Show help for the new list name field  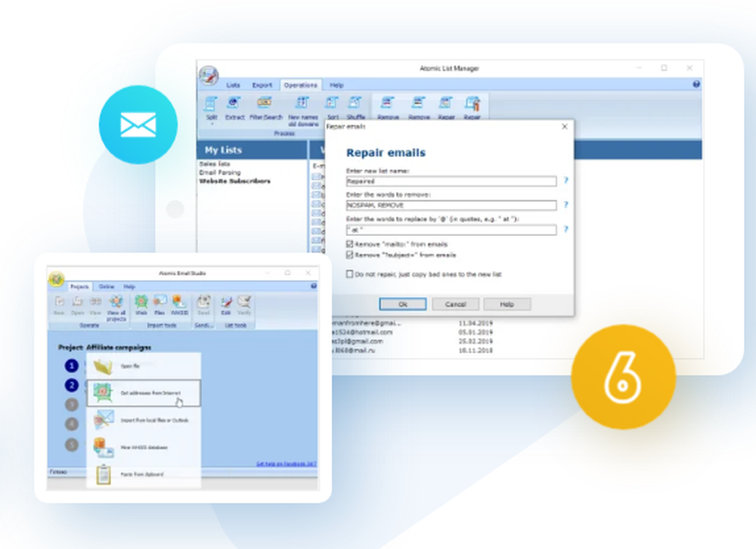tap(565, 181)
